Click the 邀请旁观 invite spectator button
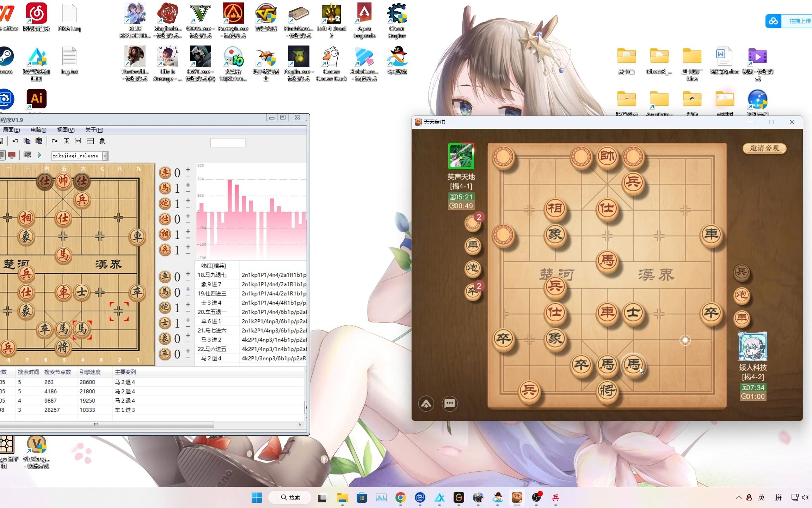 click(x=765, y=148)
